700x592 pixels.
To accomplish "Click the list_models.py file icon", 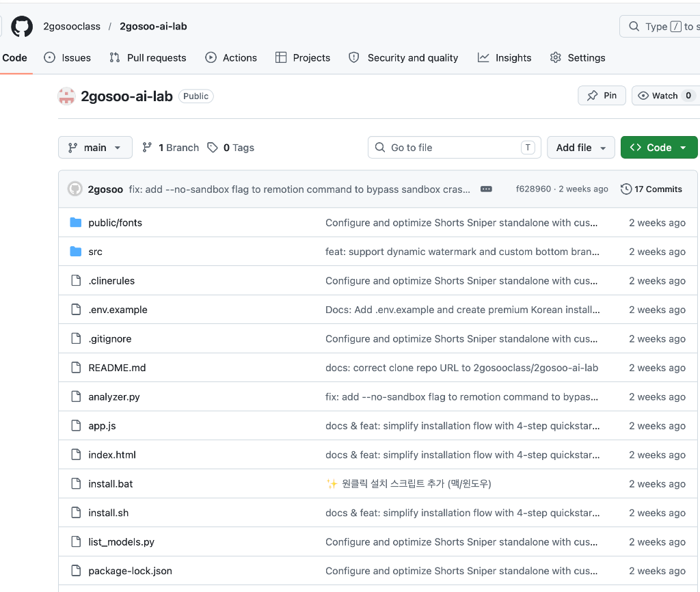I will click(77, 541).
